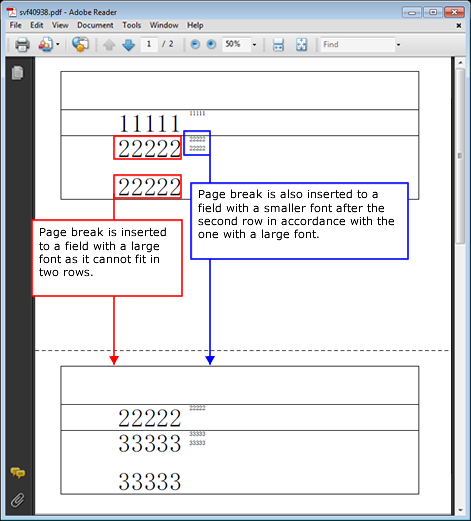Screen dimensions: 471x521
Task: Click the 50% zoom value field
Action: pos(236,44)
